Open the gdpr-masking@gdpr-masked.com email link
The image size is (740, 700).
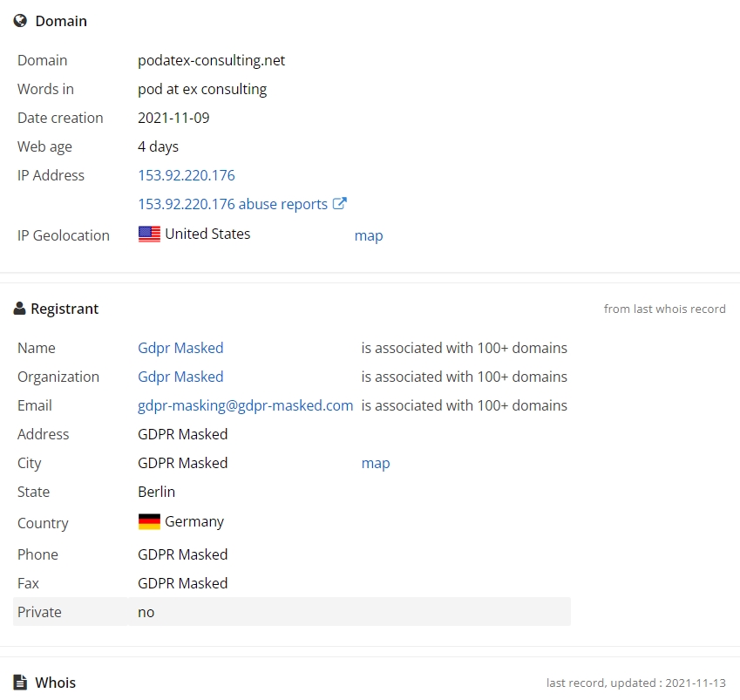tap(246, 405)
